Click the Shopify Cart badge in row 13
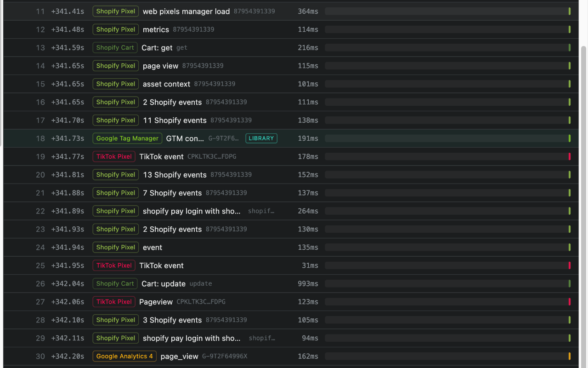 (x=115, y=47)
